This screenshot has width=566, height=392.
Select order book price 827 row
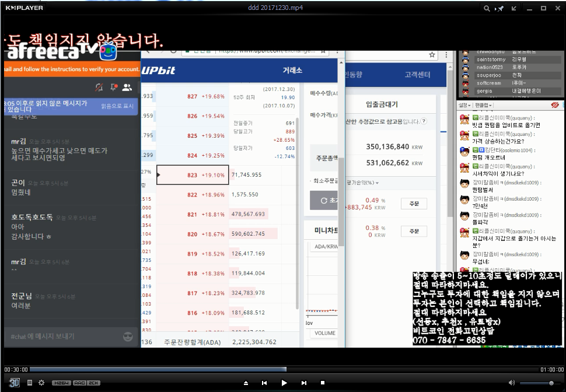point(193,96)
